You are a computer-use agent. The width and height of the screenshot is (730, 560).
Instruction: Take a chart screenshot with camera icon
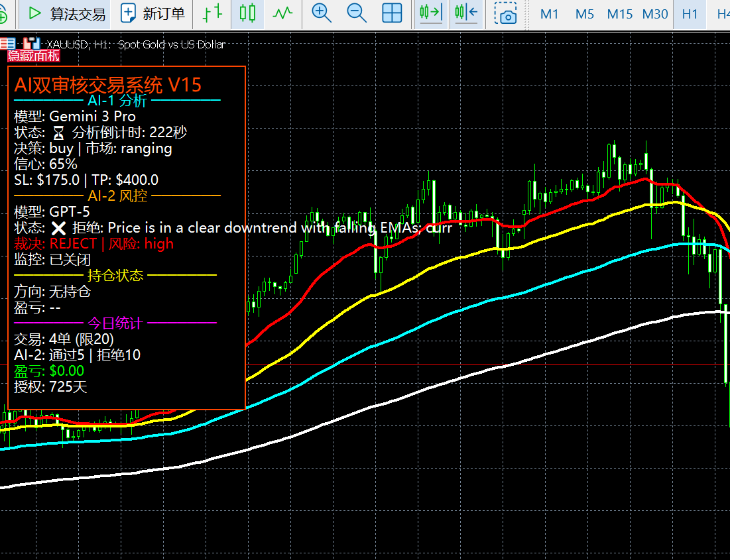[x=508, y=15]
